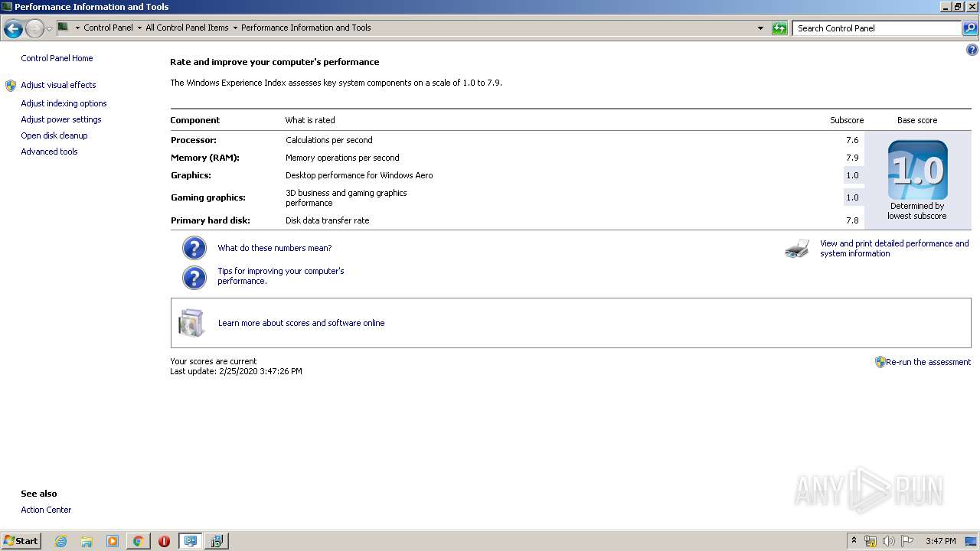980x551 pixels.
Task: Show hidden tray icons
Action: point(854,541)
